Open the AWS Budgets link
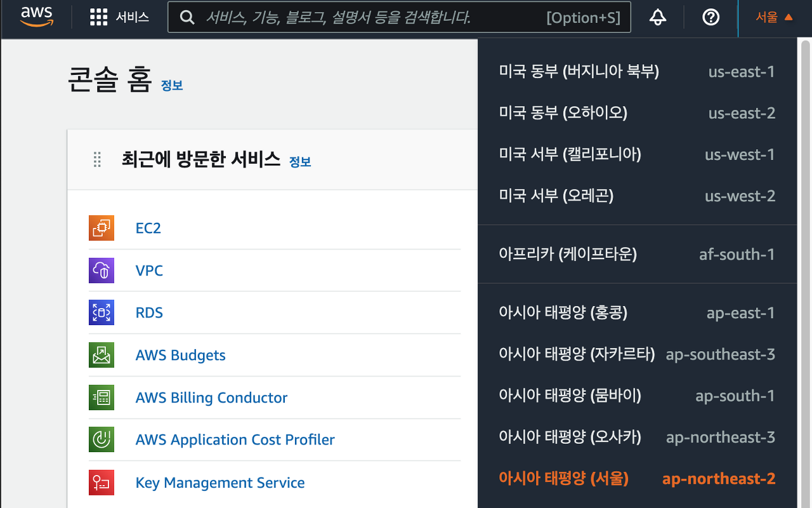 point(181,355)
